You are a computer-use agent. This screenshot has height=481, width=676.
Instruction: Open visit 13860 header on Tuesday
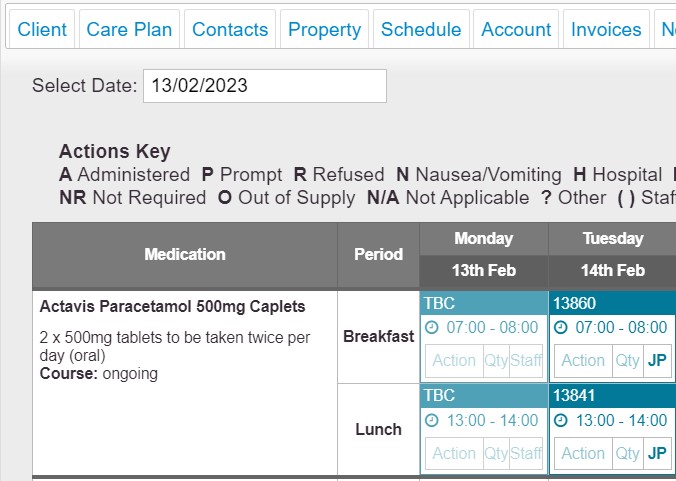pos(613,303)
